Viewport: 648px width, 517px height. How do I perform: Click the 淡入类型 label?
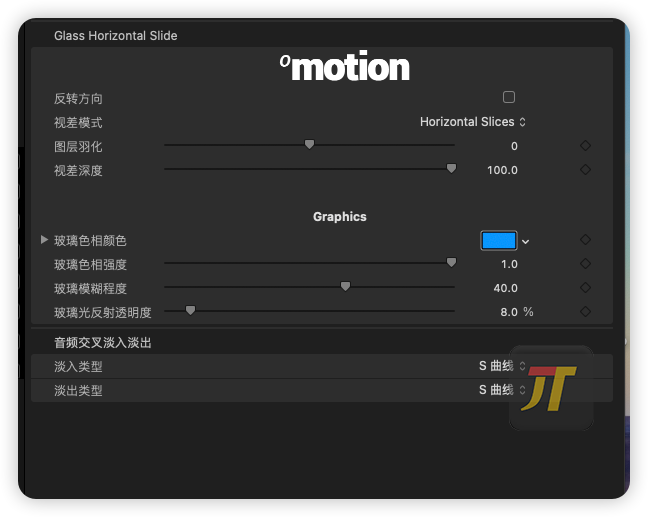coord(78,367)
